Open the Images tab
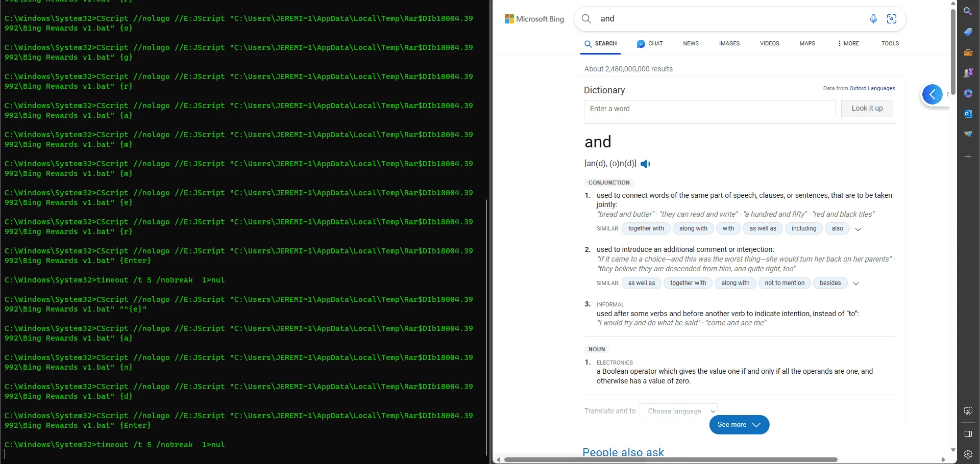 pyautogui.click(x=729, y=44)
